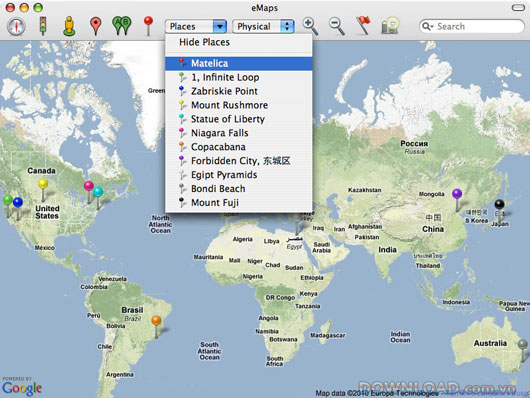
Task: Zoom out with the minus magnifier
Action: tap(337, 26)
